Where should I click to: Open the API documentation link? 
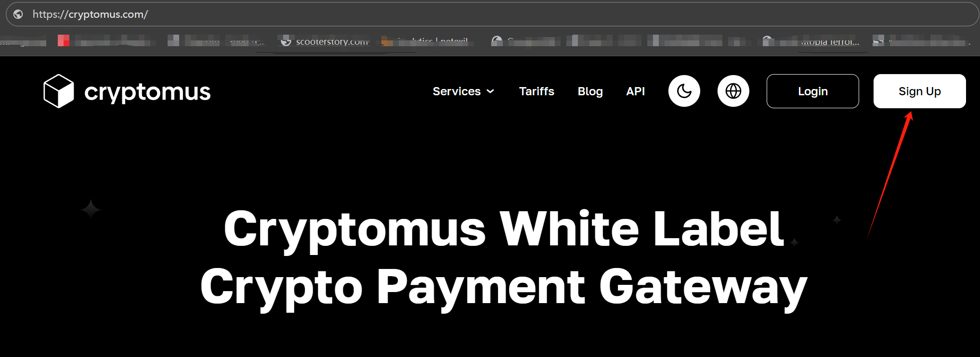click(x=635, y=91)
